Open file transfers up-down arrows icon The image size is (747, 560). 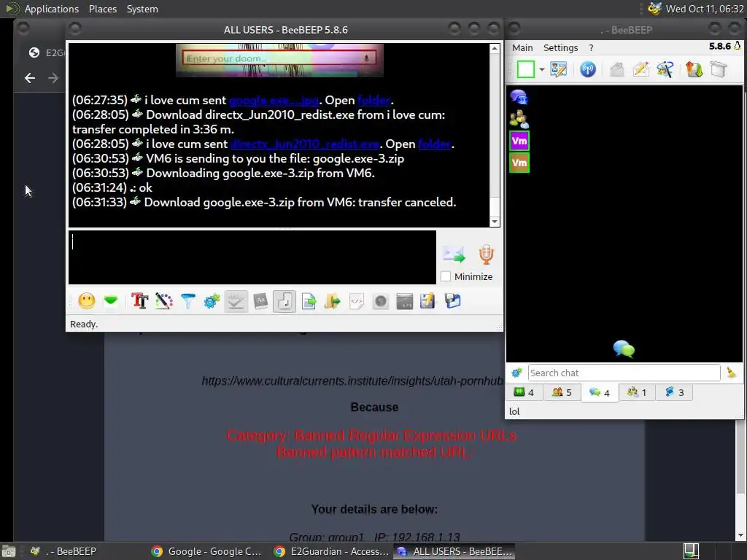click(x=694, y=69)
